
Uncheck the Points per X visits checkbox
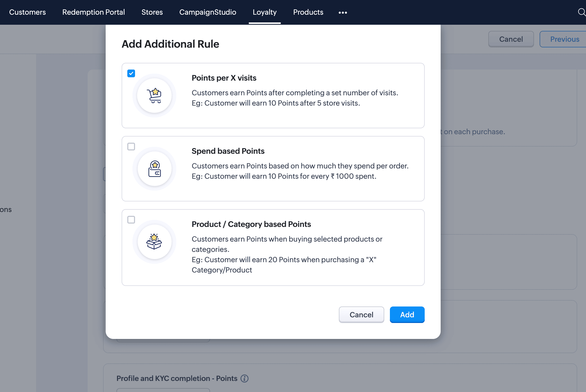pos(131,73)
